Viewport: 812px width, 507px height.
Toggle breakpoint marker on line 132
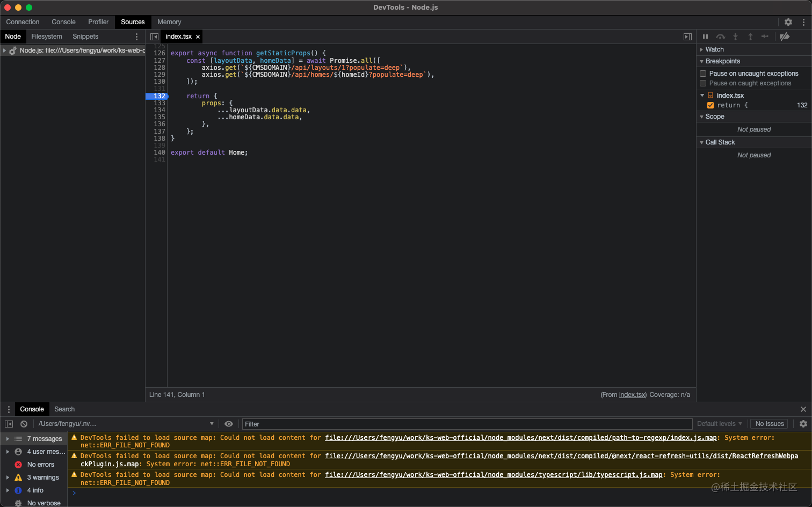pos(157,96)
